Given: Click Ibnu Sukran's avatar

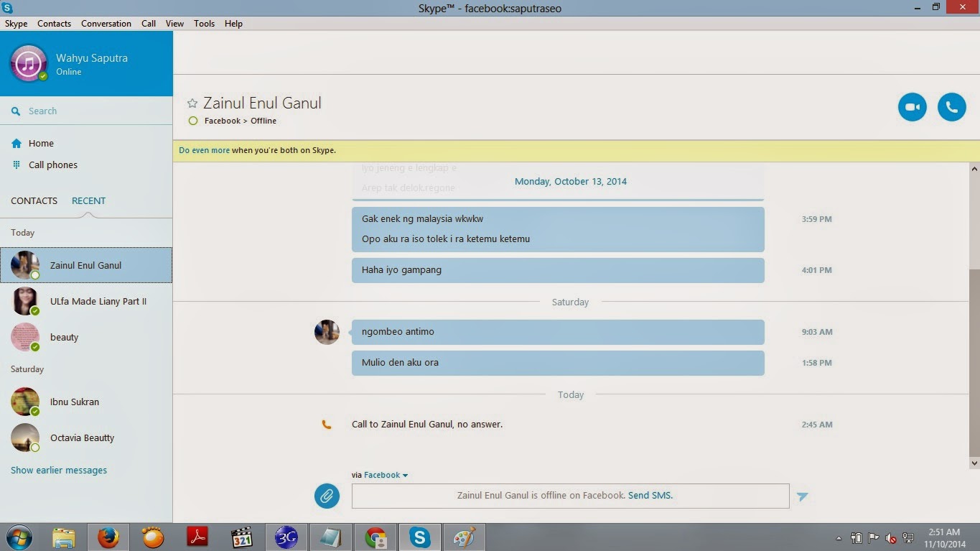Looking at the screenshot, I should 25,402.
